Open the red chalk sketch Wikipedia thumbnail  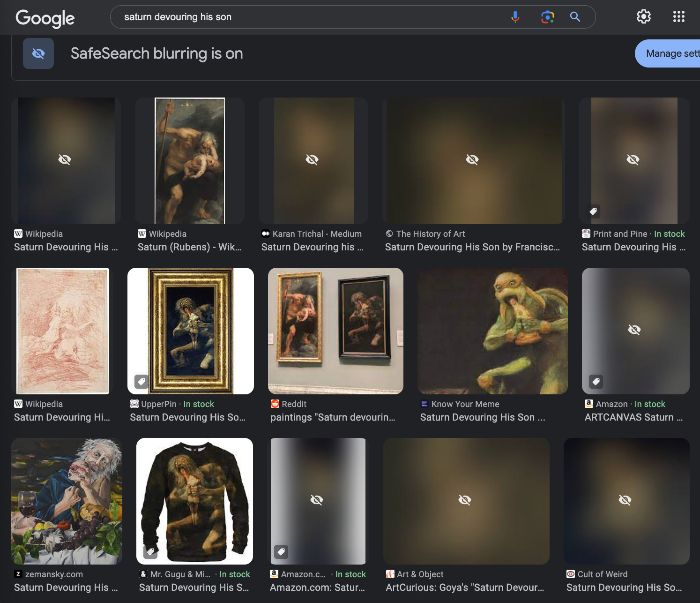click(x=63, y=331)
